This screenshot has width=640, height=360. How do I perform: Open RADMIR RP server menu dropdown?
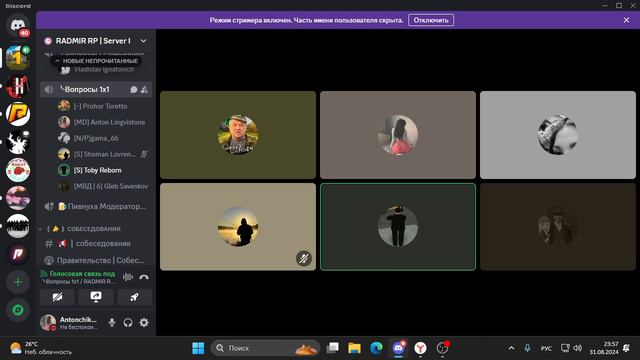(x=143, y=41)
